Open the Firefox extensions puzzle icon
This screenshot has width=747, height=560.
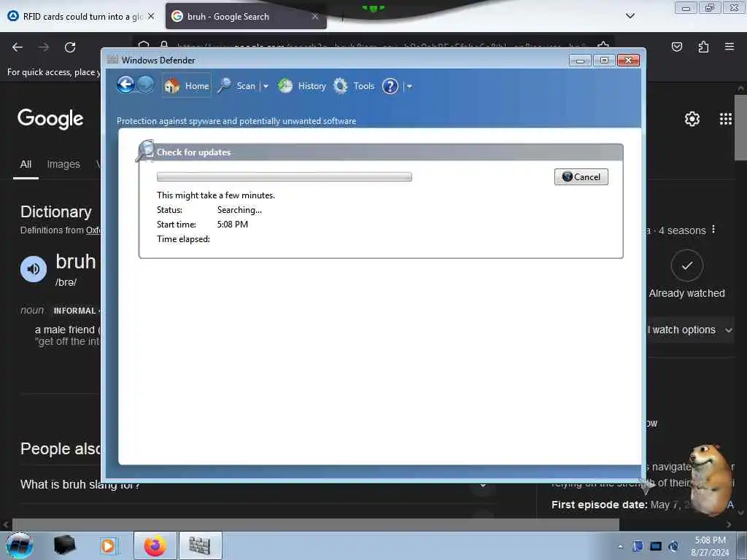coord(703,47)
